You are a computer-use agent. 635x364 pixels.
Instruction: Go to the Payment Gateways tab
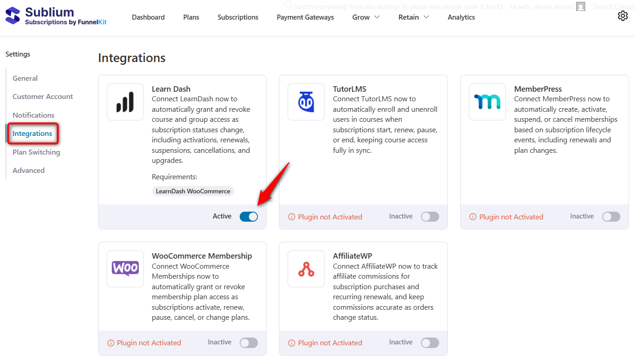[x=305, y=17]
